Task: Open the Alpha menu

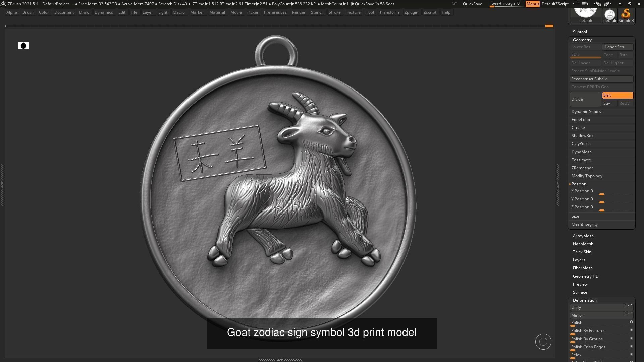Action: 12,12
